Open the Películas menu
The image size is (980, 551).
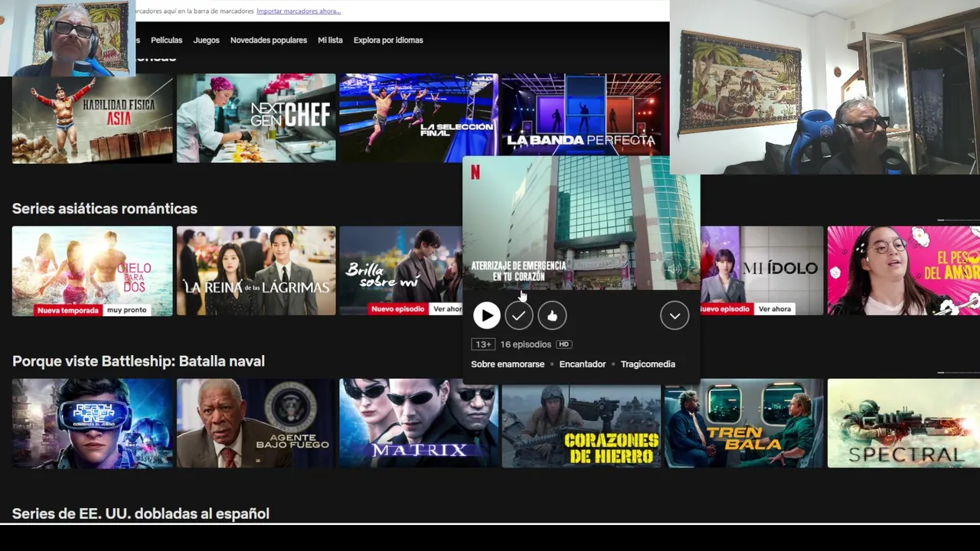[x=166, y=40]
